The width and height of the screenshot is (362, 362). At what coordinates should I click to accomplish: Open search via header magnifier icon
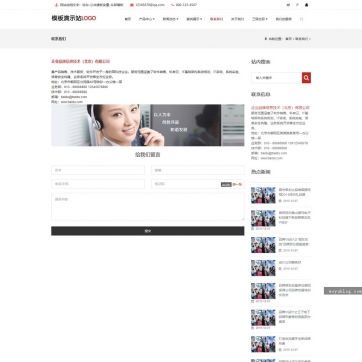302,19
